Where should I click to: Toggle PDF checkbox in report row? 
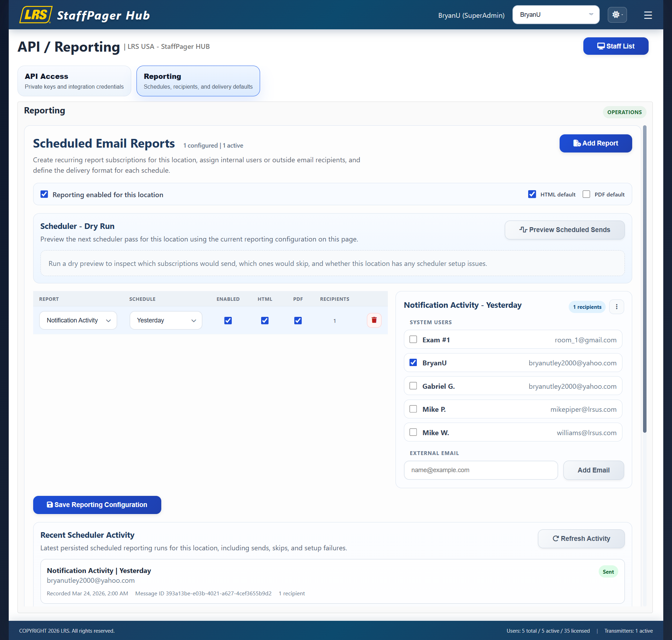pyautogui.click(x=298, y=320)
